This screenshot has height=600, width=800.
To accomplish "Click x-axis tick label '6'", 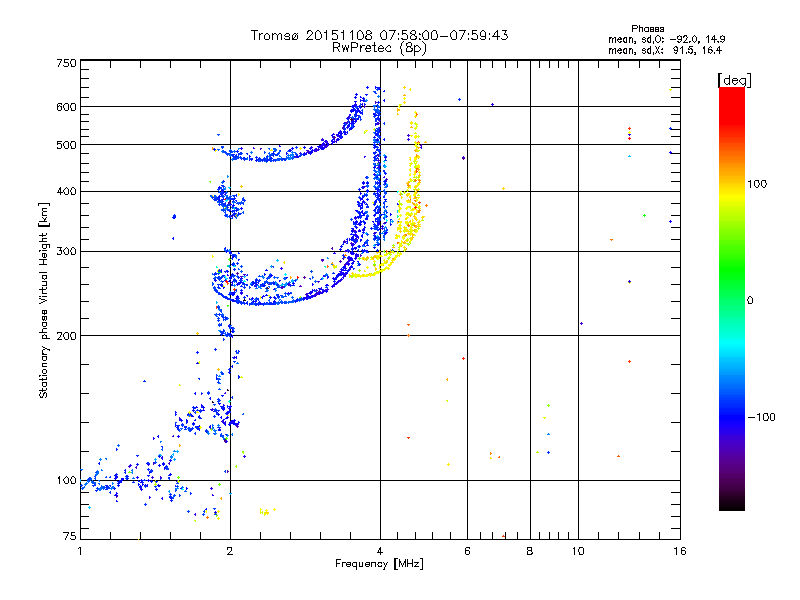I will click(x=467, y=551).
